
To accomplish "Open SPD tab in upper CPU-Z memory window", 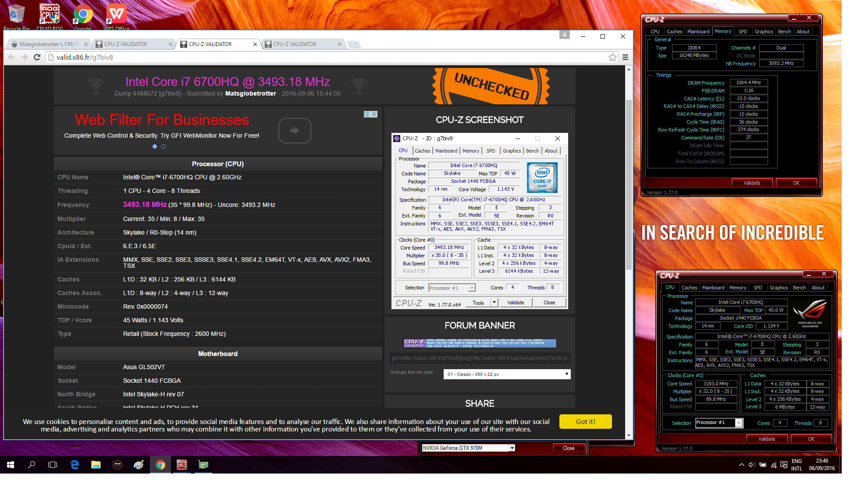I will (743, 32).
